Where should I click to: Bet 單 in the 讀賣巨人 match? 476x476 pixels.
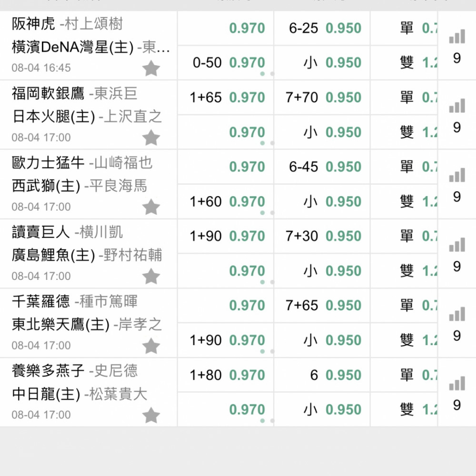coord(404,236)
